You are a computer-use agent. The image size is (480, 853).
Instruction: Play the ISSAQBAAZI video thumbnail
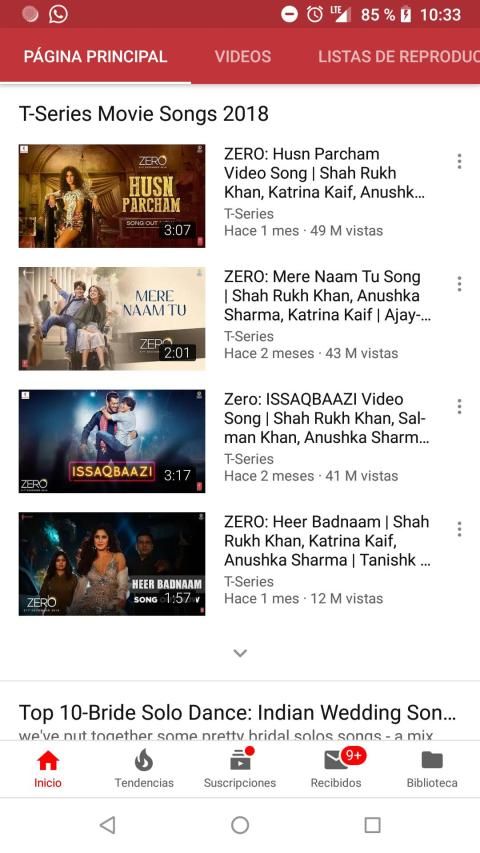[112, 441]
